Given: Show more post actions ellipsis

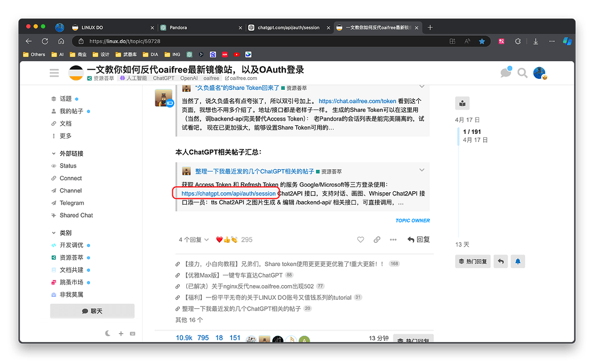Looking at the screenshot, I should (x=393, y=239).
